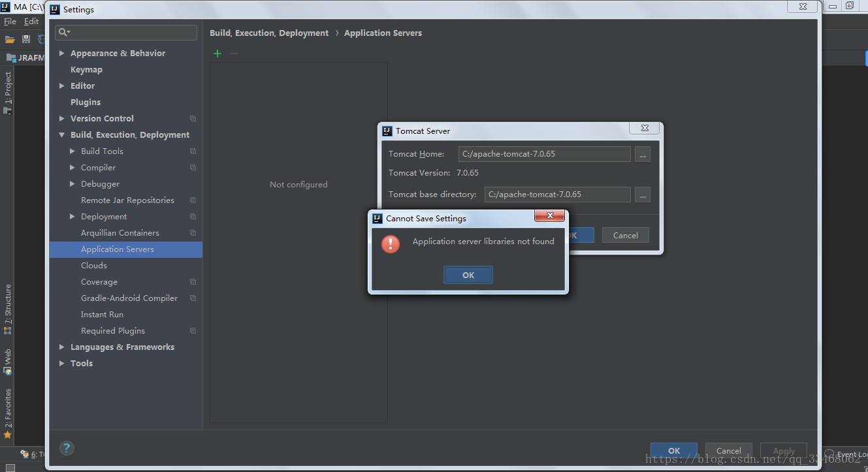Click project-level icon beside Arquillian Containers

[x=193, y=232]
